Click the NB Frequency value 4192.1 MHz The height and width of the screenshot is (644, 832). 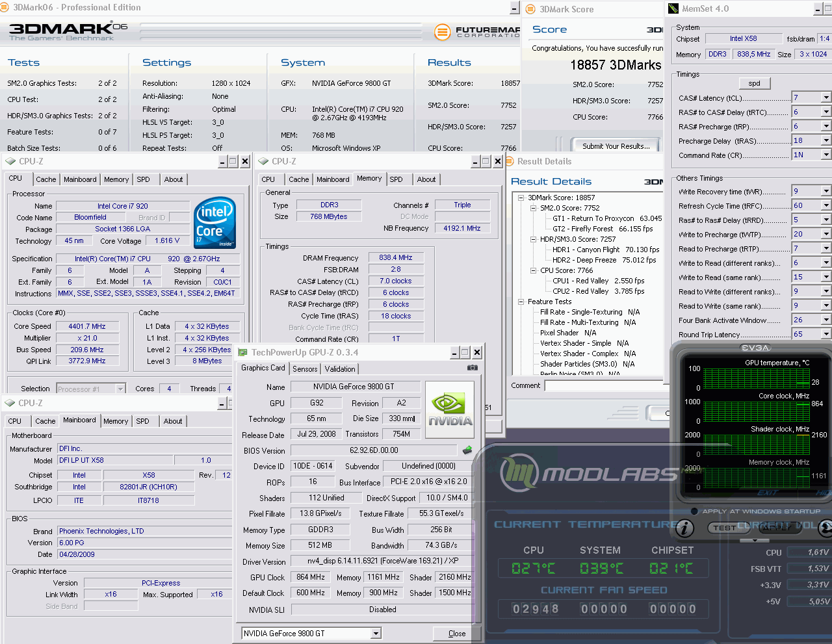(x=462, y=228)
